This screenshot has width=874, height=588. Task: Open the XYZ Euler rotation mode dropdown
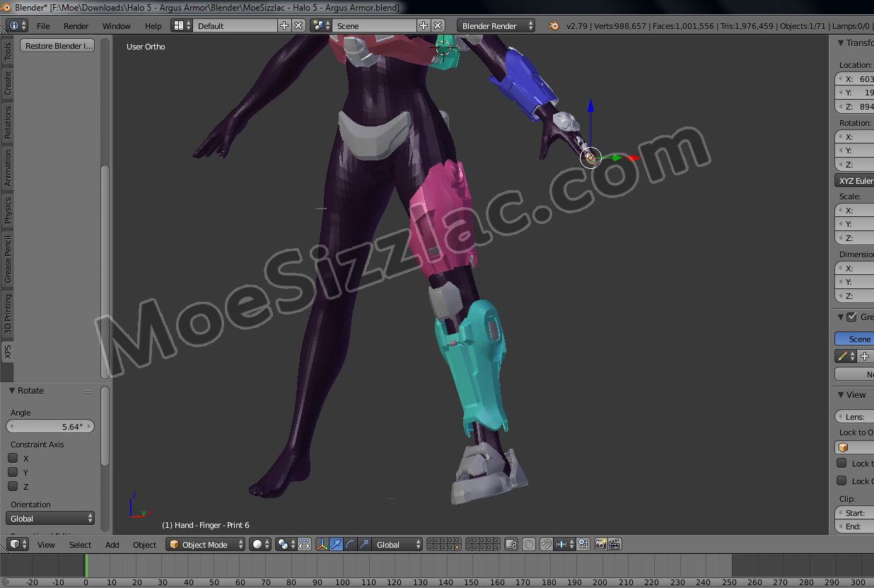point(854,180)
